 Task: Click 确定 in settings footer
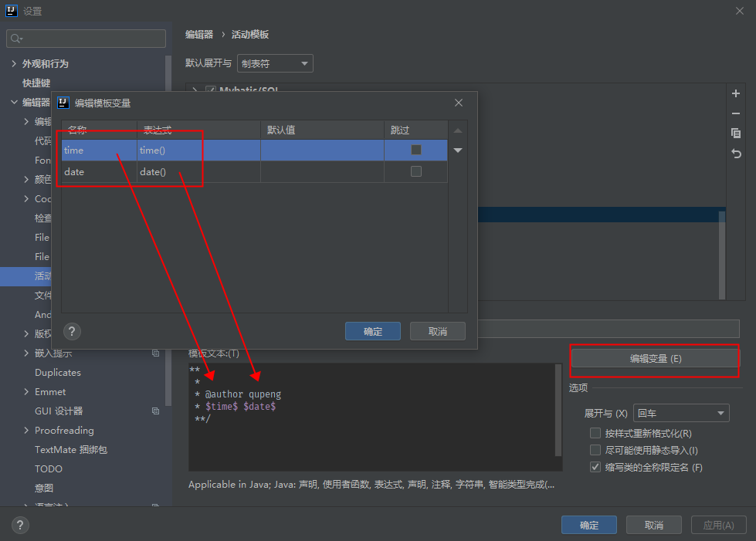[588, 525]
